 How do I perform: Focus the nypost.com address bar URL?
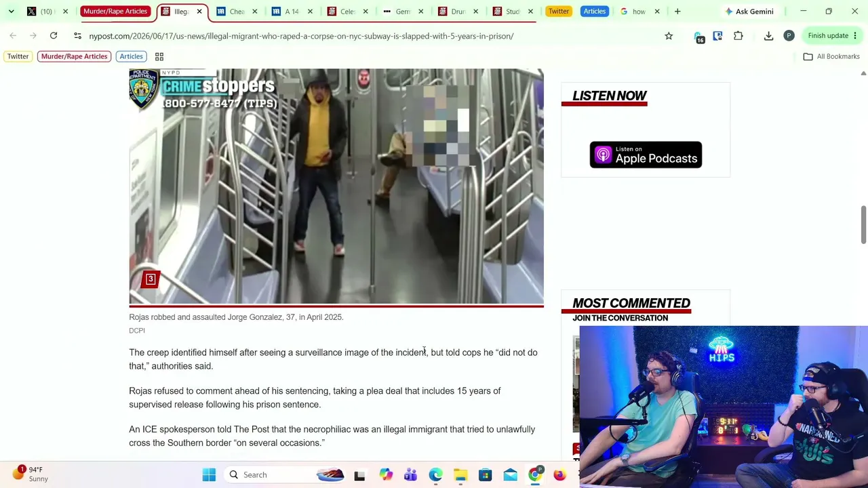coord(301,36)
